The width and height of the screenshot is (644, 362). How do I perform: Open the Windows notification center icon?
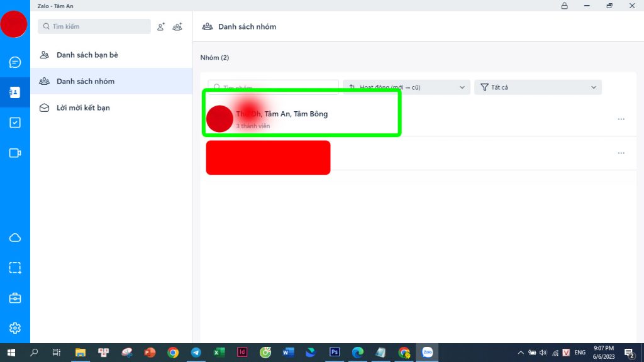point(629,353)
